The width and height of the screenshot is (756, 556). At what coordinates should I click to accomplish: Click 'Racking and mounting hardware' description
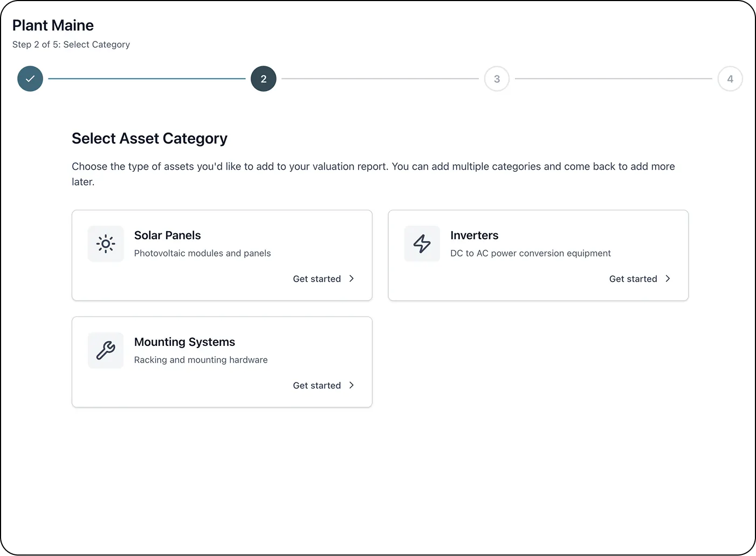[201, 360]
